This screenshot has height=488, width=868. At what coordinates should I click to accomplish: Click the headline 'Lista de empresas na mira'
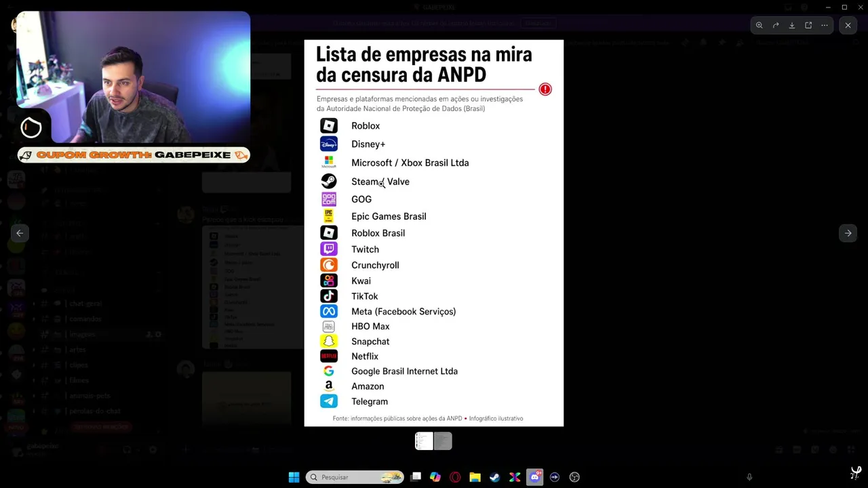[424, 54]
